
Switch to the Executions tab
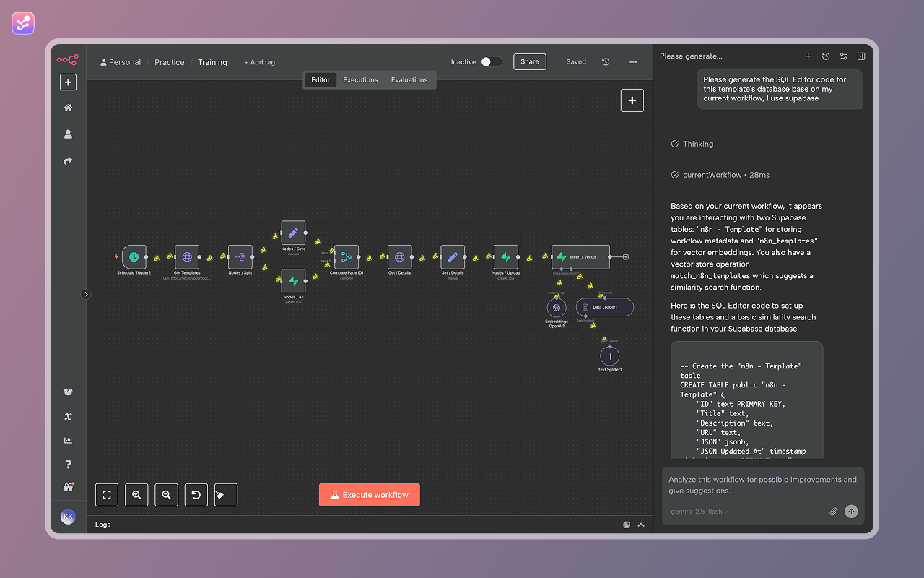click(360, 80)
